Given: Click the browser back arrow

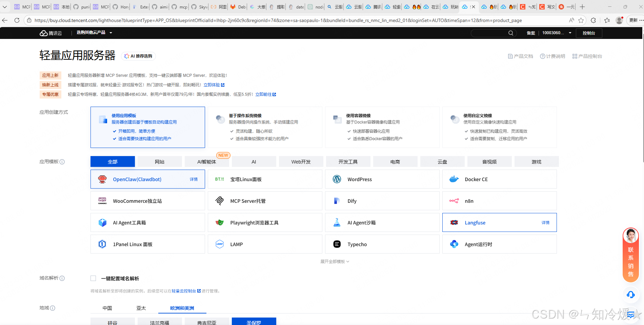Looking at the screenshot, I should tap(5, 20).
